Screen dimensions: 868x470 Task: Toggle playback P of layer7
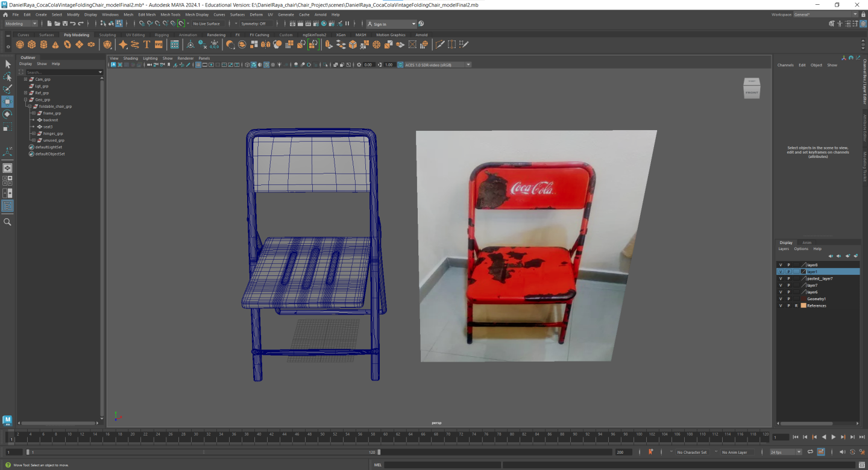pyautogui.click(x=788, y=286)
